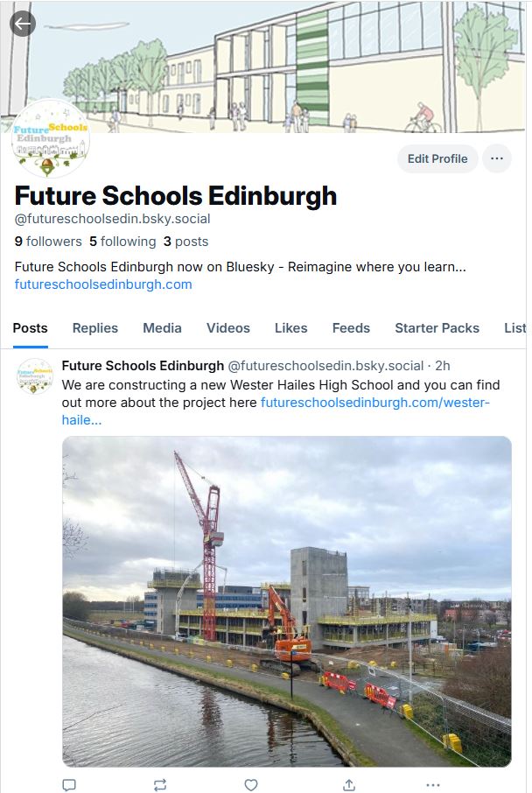Click the back arrow icon
The height and width of the screenshot is (793, 532).
(x=22, y=24)
